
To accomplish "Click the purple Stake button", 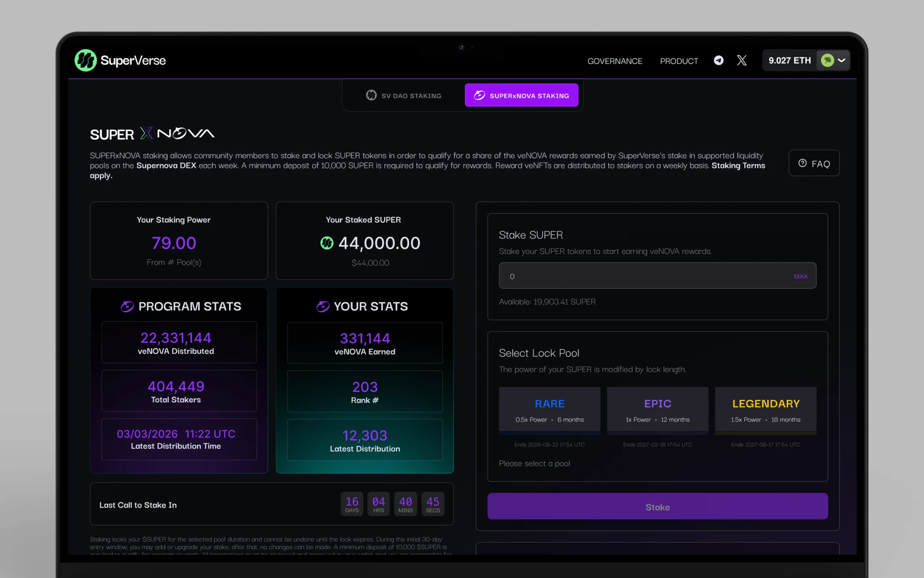I will (x=657, y=506).
